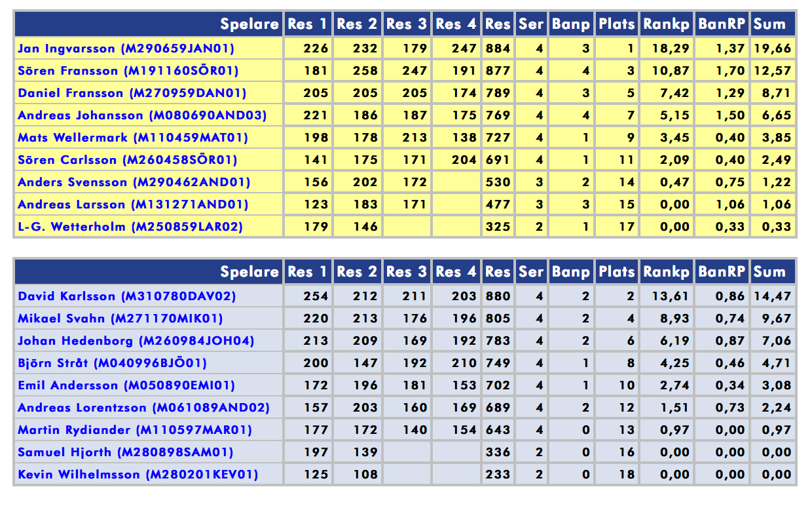Click the Spelare header in top table
Screen dimensions: 812x506
(249, 24)
